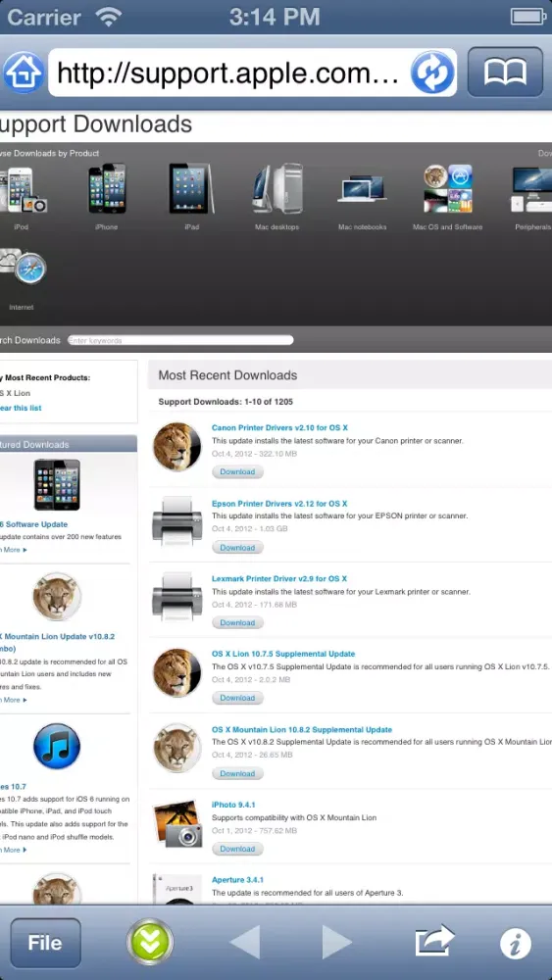The height and width of the screenshot is (980, 552).
Task: Select the Mac OS and Software icon
Action: tap(448, 189)
